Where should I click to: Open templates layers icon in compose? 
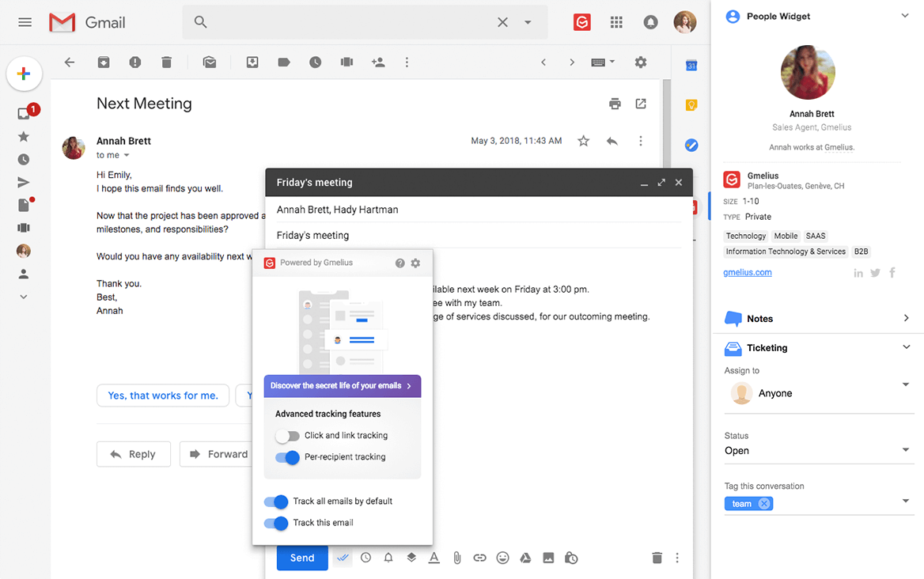411,557
